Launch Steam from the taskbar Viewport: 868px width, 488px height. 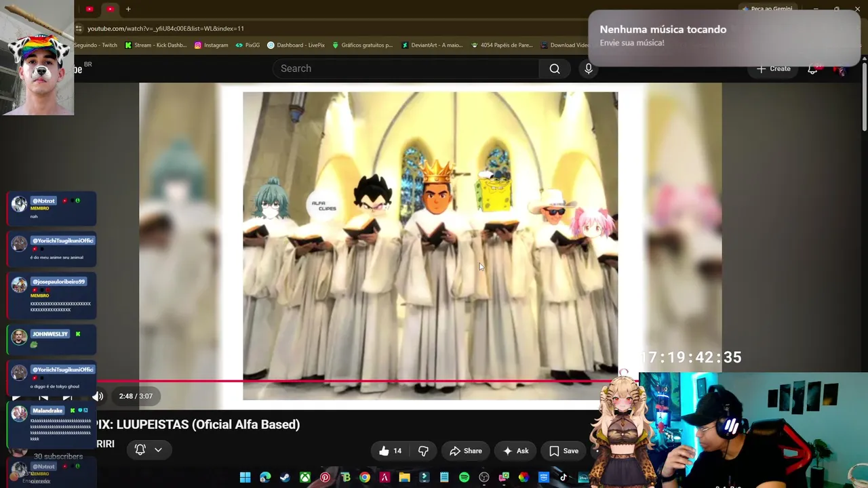tap(285, 477)
